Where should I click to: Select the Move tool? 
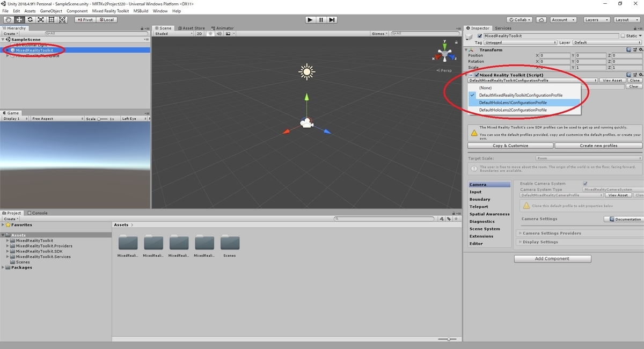click(19, 20)
